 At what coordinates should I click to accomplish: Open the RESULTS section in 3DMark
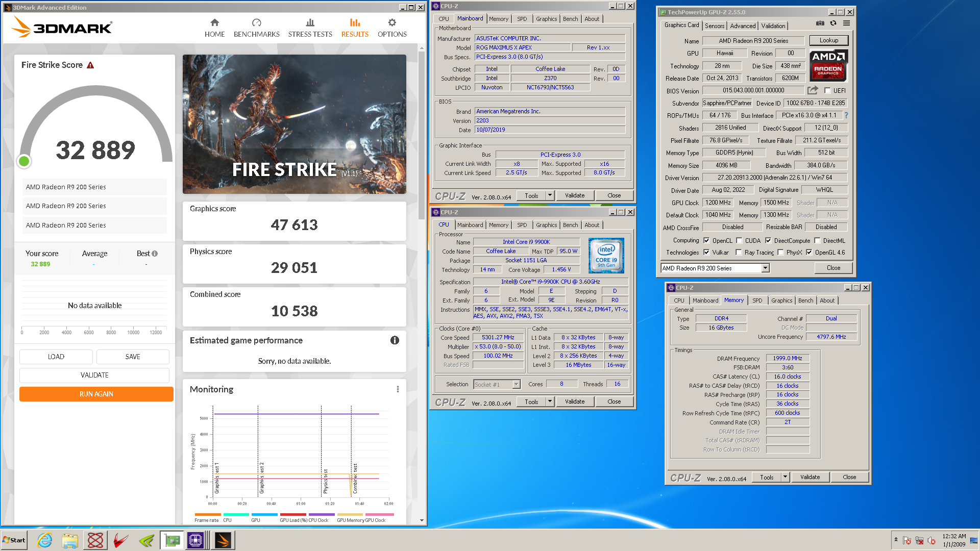pyautogui.click(x=355, y=28)
